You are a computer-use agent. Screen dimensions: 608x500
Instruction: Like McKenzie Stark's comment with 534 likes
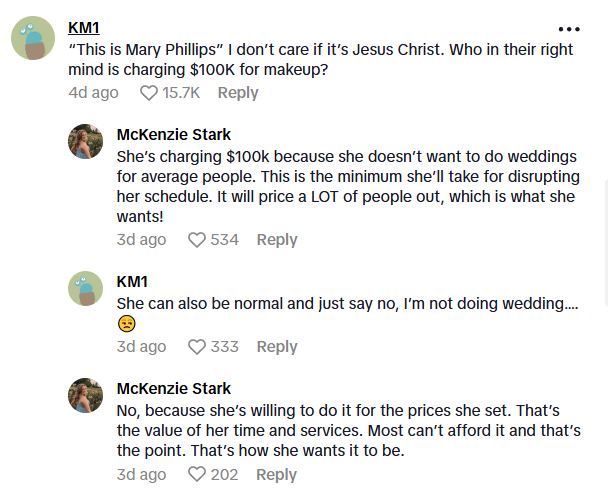pos(197,240)
